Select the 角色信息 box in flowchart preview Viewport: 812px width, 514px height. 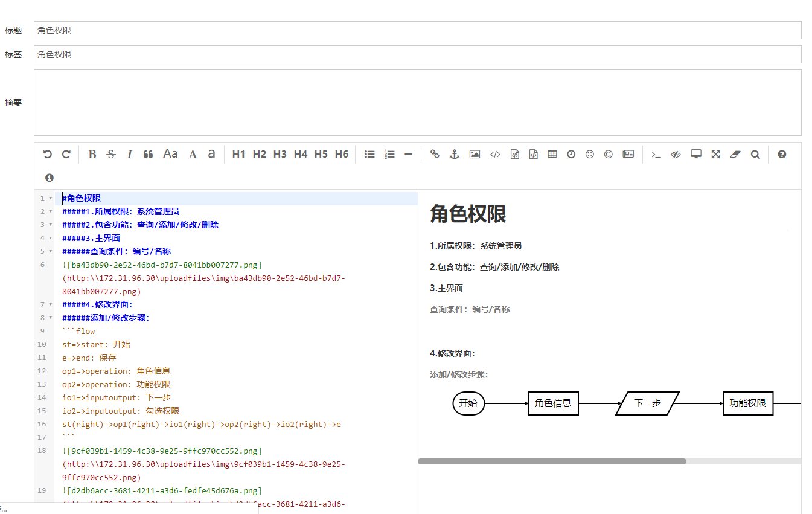click(554, 403)
